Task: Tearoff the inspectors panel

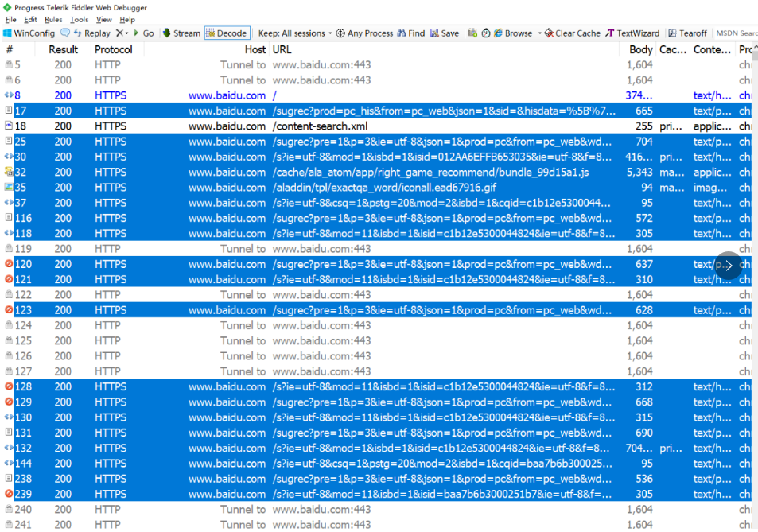Action: click(687, 33)
